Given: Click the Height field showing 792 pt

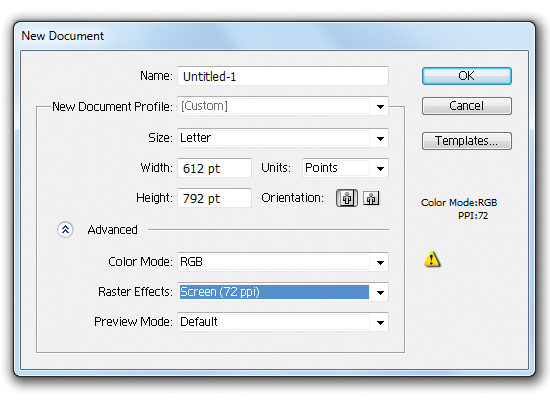Looking at the screenshot, I should click(x=215, y=198).
